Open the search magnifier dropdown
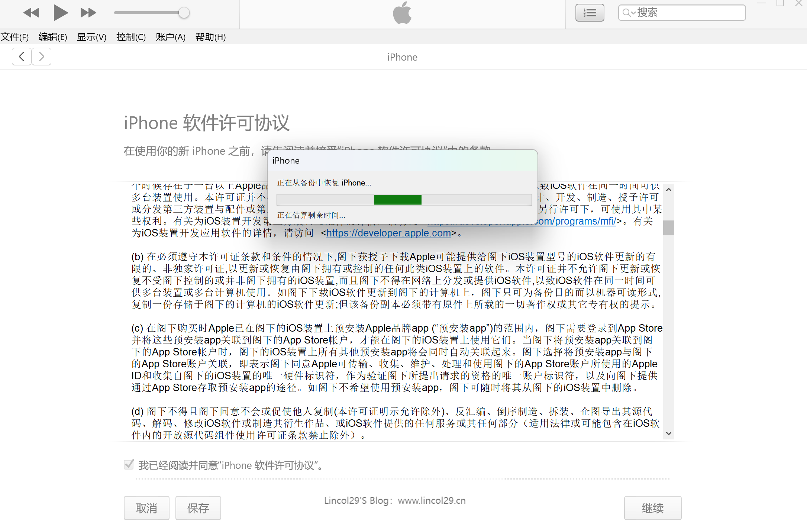Image resolution: width=807 pixels, height=532 pixels. (629, 13)
